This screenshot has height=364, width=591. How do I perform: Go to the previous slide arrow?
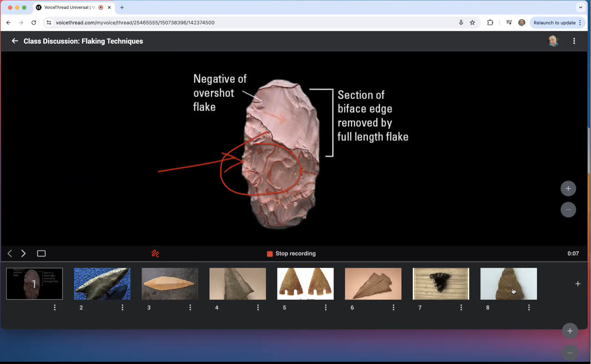coord(10,253)
